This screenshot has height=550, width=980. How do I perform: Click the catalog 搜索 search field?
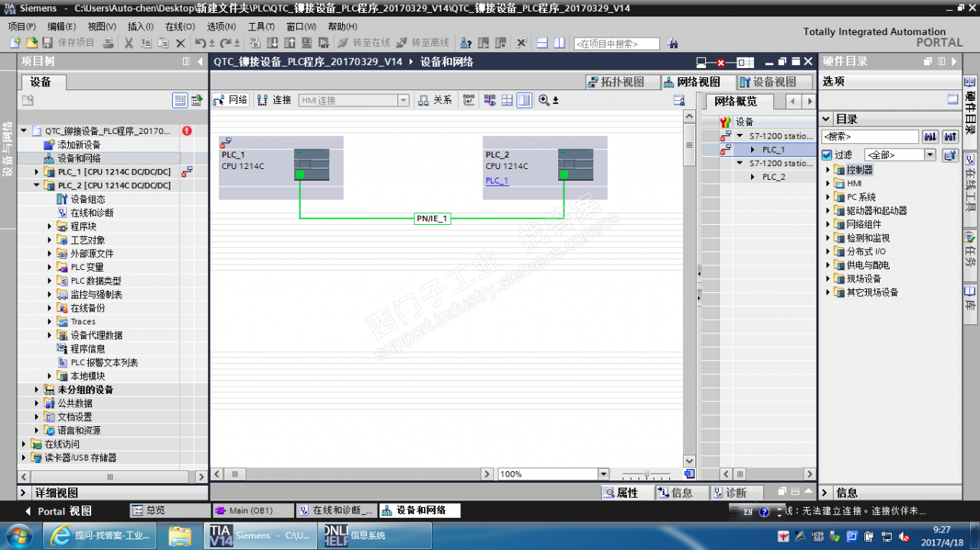[870, 137]
